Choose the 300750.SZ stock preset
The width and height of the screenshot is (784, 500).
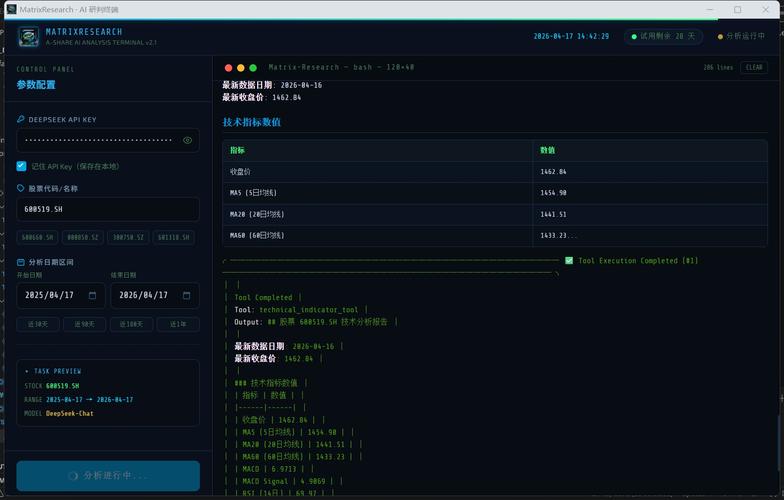click(130, 237)
